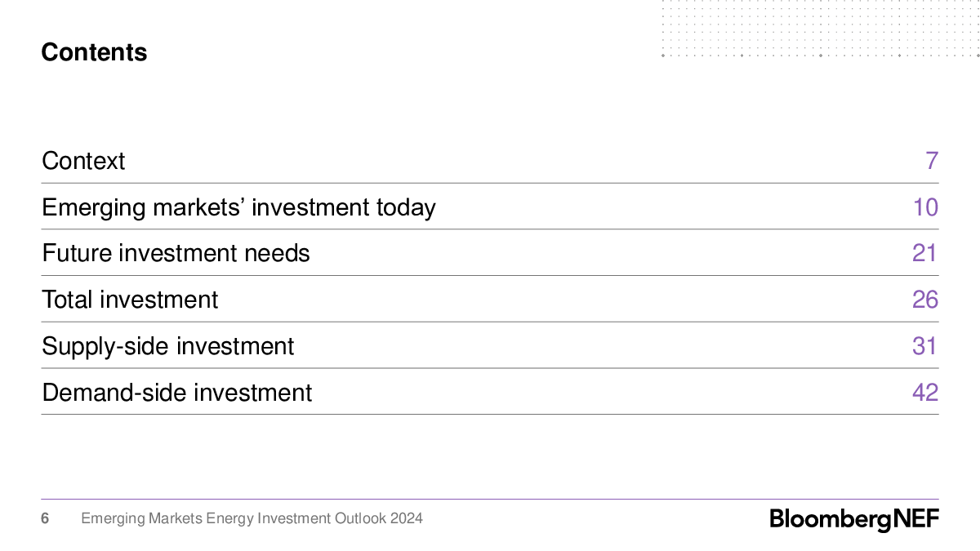Viewport: 980px width, 551px height.
Task: Click the dotted pattern graphic at top right
Action: coord(819,29)
